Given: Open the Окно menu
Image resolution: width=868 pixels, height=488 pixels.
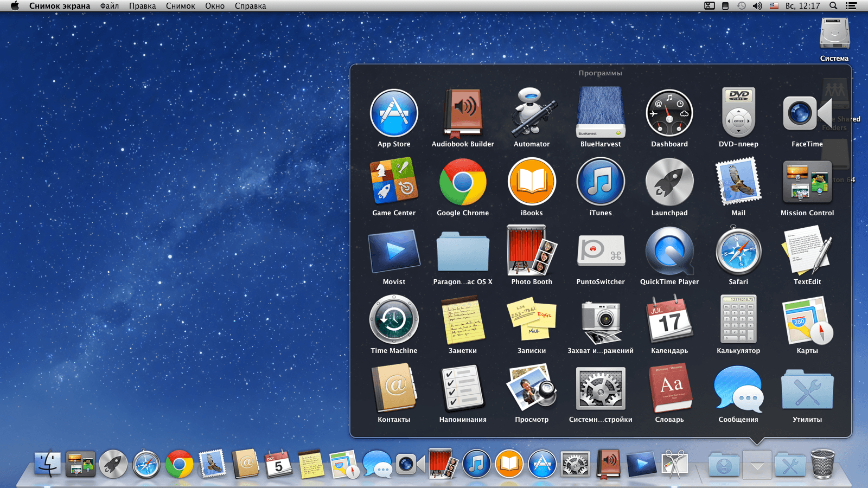Looking at the screenshot, I should point(215,6).
